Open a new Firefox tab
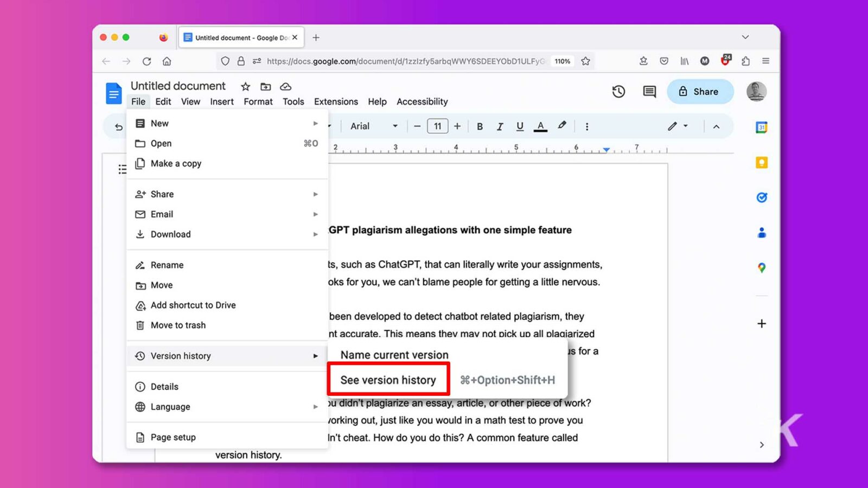 pos(316,37)
